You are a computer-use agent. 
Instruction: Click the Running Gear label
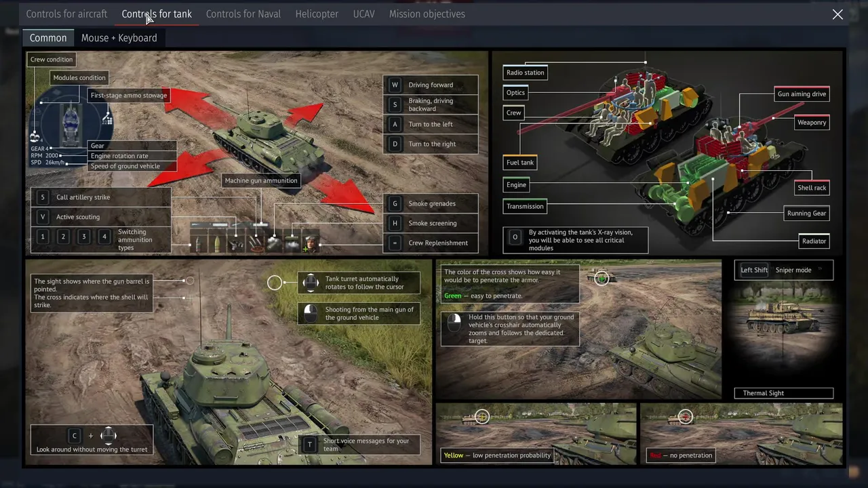tap(806, 213)
